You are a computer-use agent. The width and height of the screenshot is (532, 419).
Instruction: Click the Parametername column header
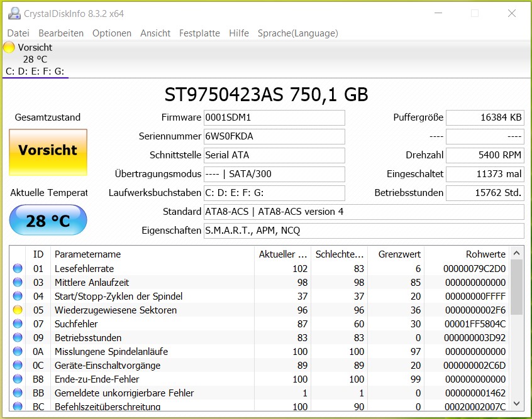152,254
